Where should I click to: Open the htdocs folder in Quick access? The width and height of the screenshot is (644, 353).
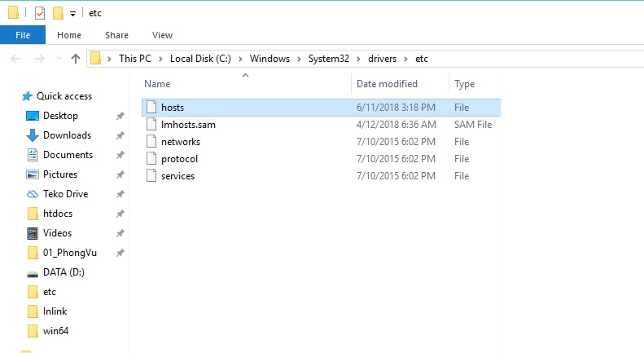click(59, 214)
